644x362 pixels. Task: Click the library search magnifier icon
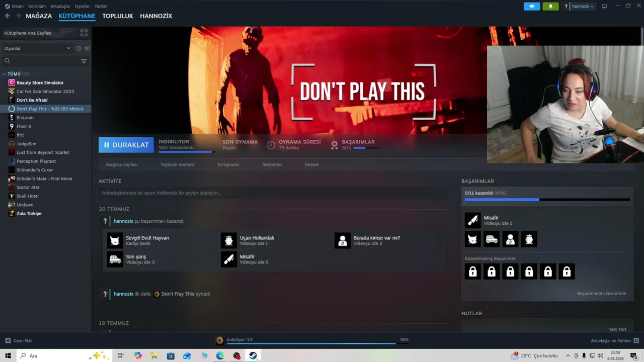[7, 61]
